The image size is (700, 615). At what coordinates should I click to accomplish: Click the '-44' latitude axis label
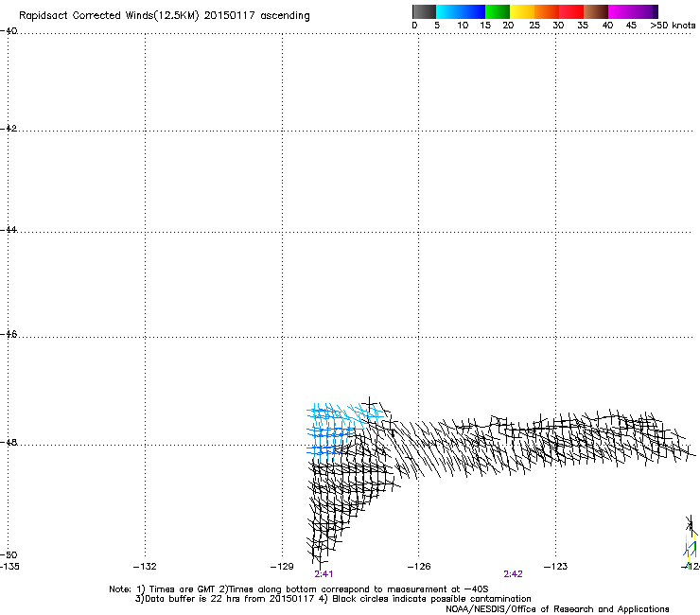(9, 230)
